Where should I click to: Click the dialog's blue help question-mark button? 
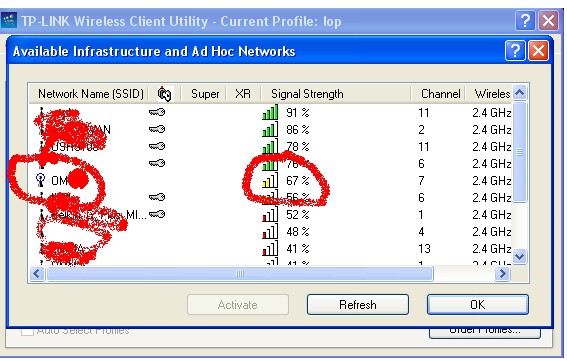(x=515, y=51)
